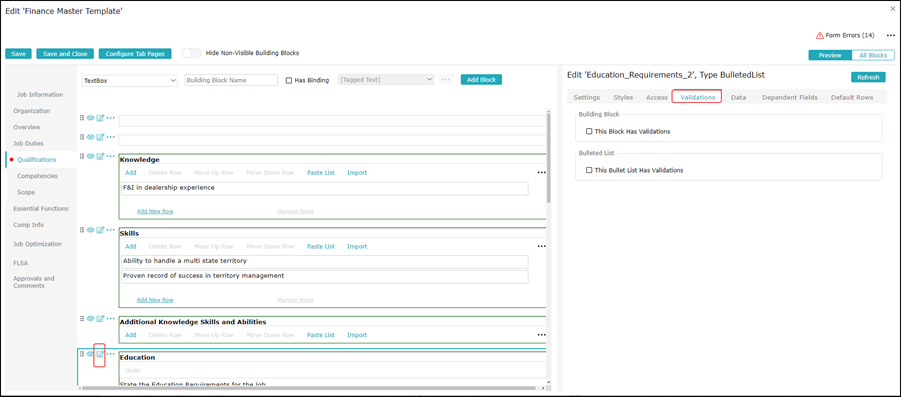Screen dimensions: 901x397
Task: Open the Default Rows tab
Action: (x=852, y=98)
